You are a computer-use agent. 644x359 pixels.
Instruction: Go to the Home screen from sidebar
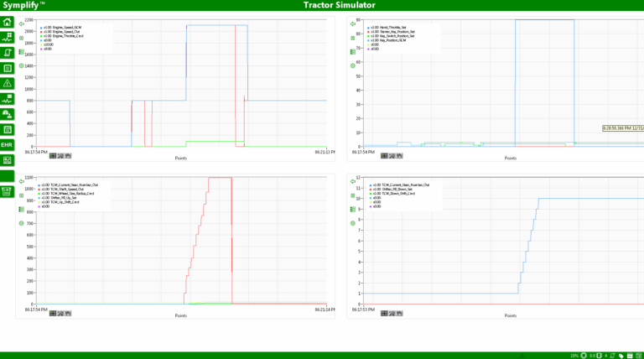(7, 22)
